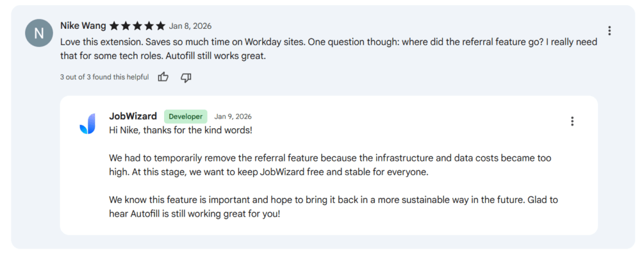Click the review date Jan 8, 2026
Viewport: 644px width, 255px height.
tap(190, 26)
